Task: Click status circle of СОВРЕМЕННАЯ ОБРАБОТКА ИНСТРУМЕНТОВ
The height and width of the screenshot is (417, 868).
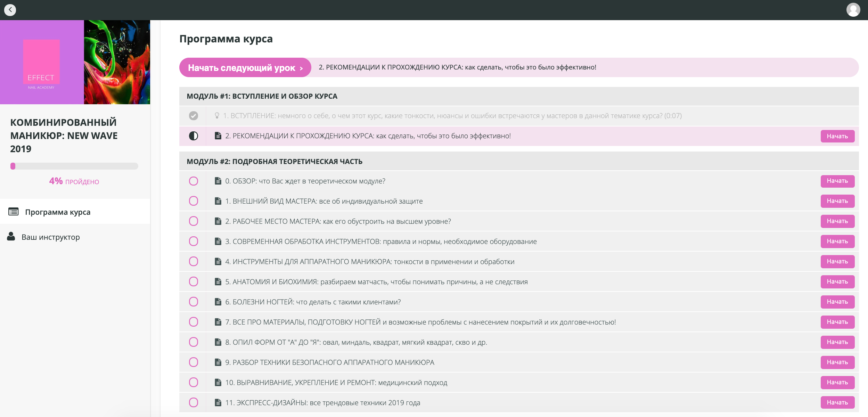Action: click(x=194, y=241)
